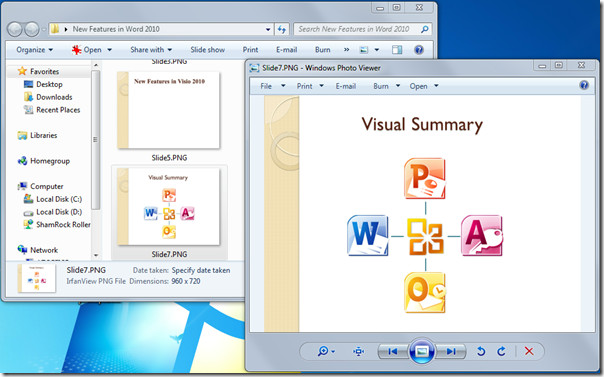Screen dimensions: 604x377
Task: Select the Slide5.PNG thumbnail
Action: pyautogui.click(x=169, y=111)
